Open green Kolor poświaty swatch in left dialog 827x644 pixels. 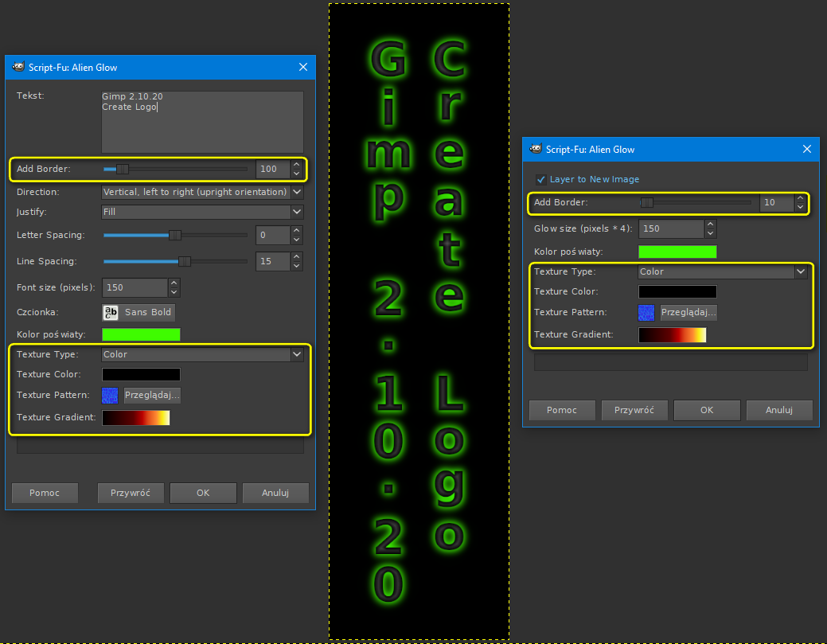tap(141, 334)
